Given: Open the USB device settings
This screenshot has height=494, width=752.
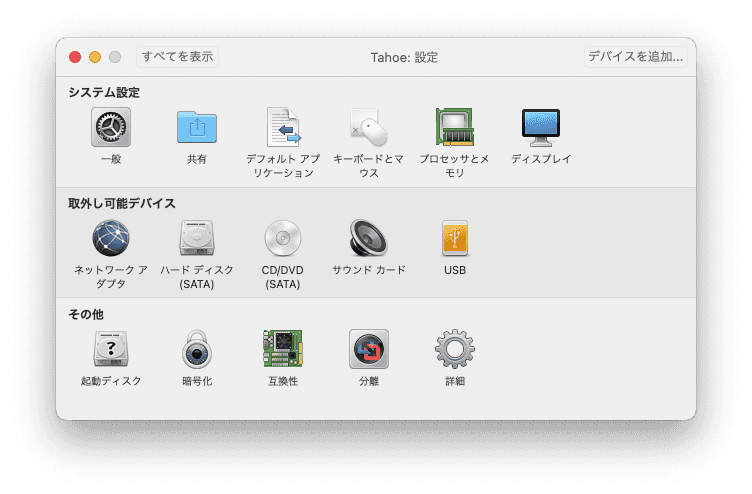Looking at the screenshot, I should click(x=455, y=238).
